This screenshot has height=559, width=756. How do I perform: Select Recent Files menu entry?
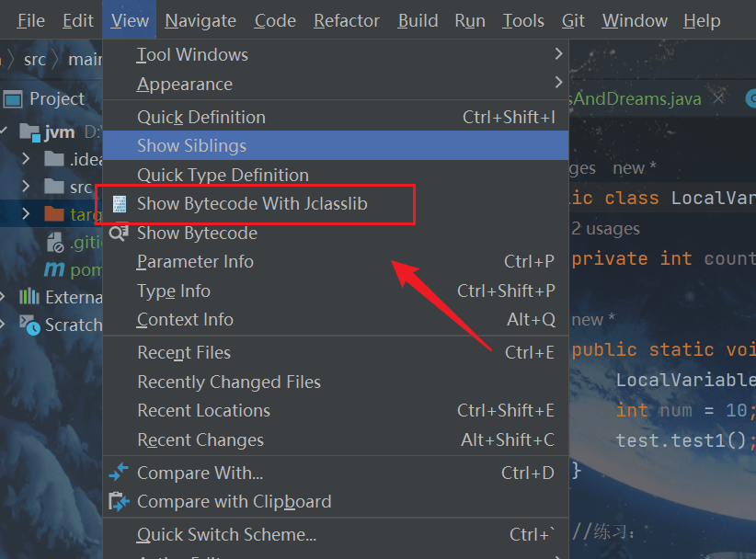click(x=184, y=353)
